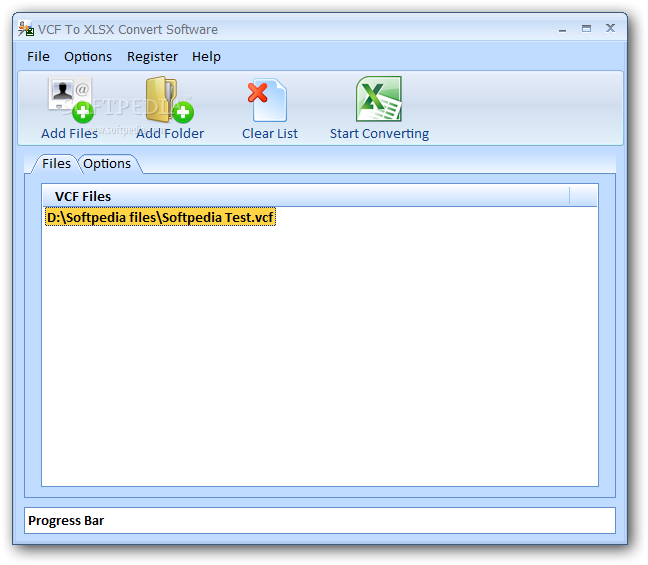Switch to the Files tab
This screenshot has height=565, width=648.
[x=56, y=164]
